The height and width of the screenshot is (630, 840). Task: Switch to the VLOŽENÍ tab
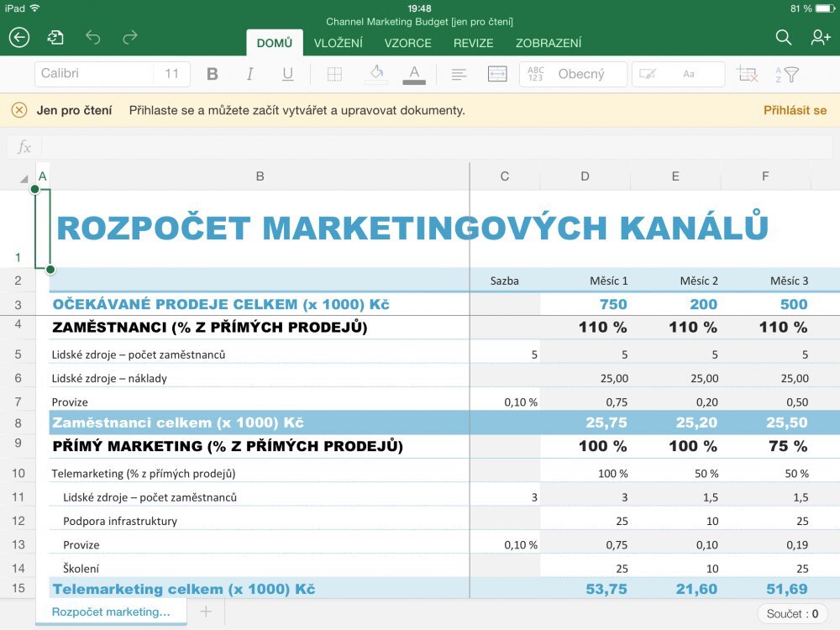coord(339,43)
